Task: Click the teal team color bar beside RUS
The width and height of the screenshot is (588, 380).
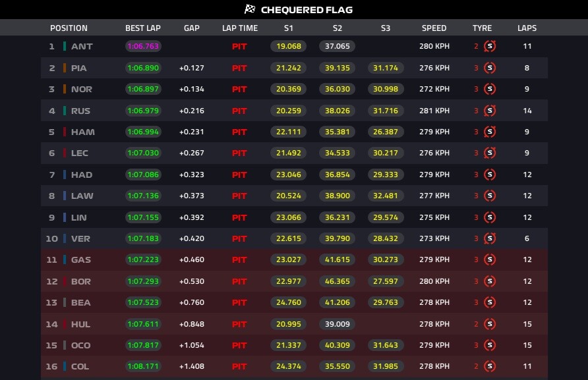Action: tap(65, 111)
